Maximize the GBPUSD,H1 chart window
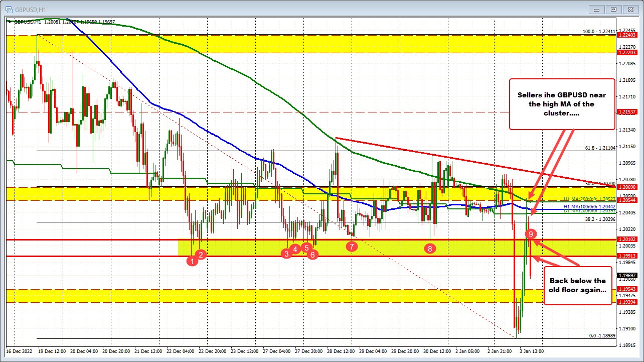Viewport: 644px width, 362px height. (613, 9)
